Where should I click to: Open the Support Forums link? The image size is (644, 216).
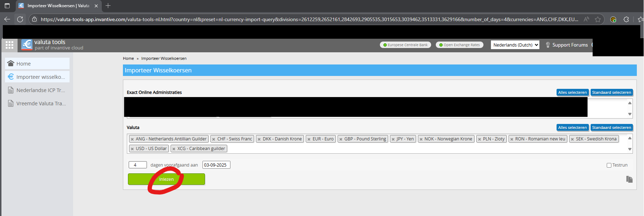click(570, 45)
